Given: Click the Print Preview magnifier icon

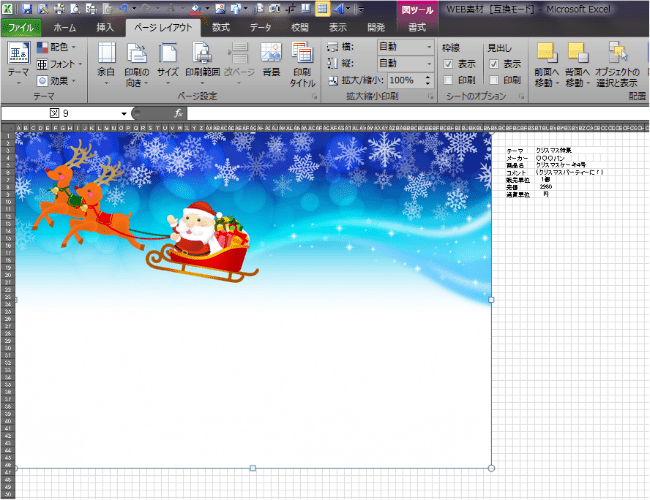Looking at the screenshot, I should click(x=75, y=9).
